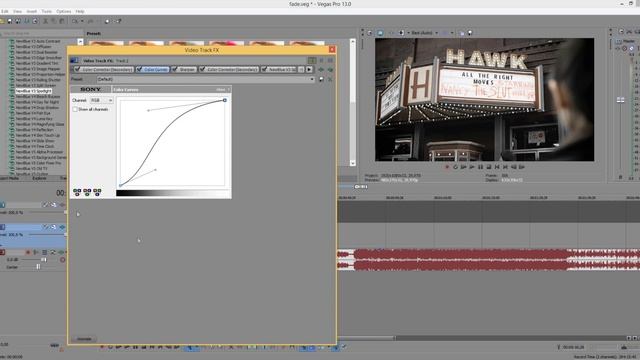Open the Edit menu
Screen dimensions: 640x360
pos(5,11)
